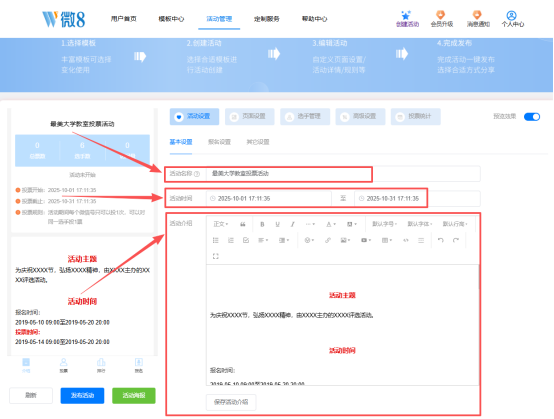Image resolution: width=554 pixels, height=419 pixels.
Task: Click the blue 发布活动 button
Action: pyautogui.click(x=82, y=395)
